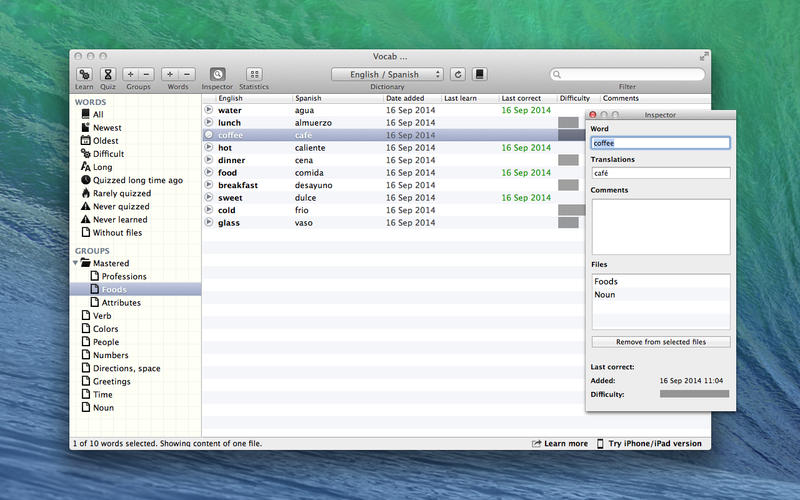The height and width of the screenshot is (500, 800).
Task: Click Remove from selected files button
Action: click(x=660, y=342)
